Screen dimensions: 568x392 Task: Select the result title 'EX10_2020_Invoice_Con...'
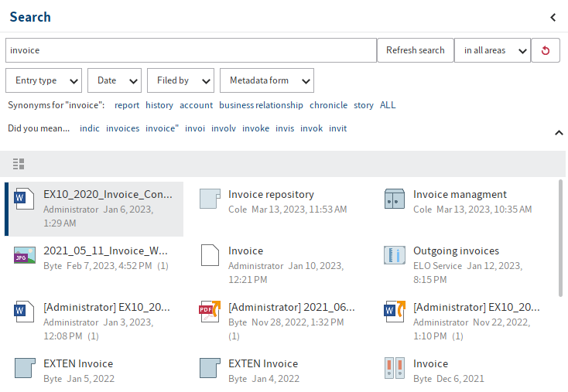(x=108, y=194)
